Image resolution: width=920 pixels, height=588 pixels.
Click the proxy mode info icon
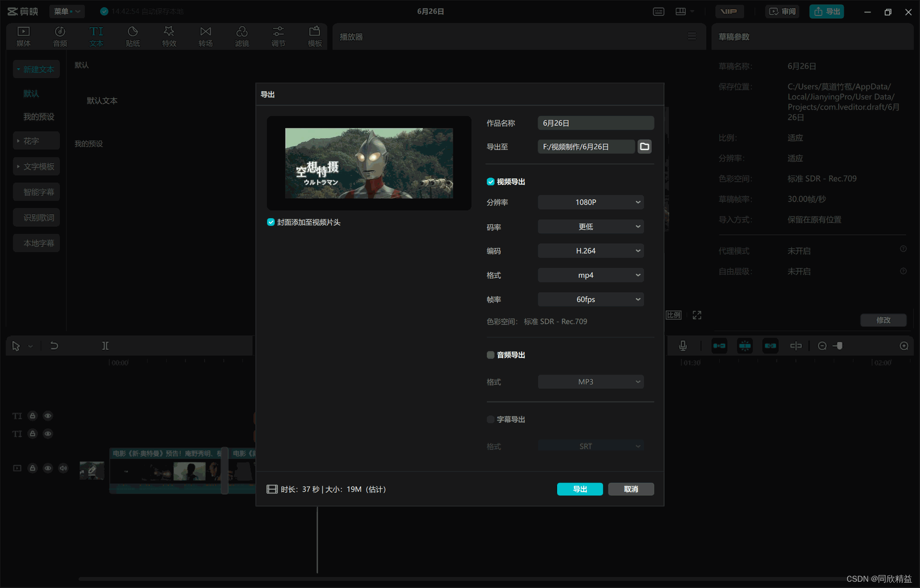[903, 249]
